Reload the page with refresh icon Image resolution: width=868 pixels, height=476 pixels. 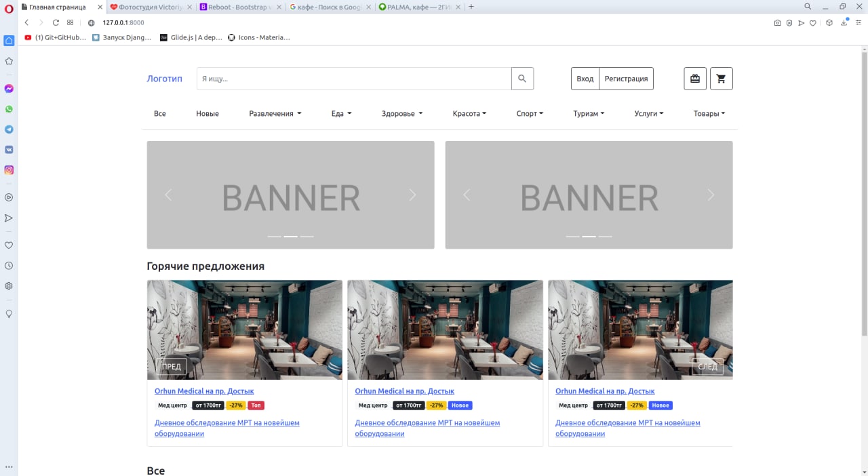pyautogui.click(x=56, y=22)
